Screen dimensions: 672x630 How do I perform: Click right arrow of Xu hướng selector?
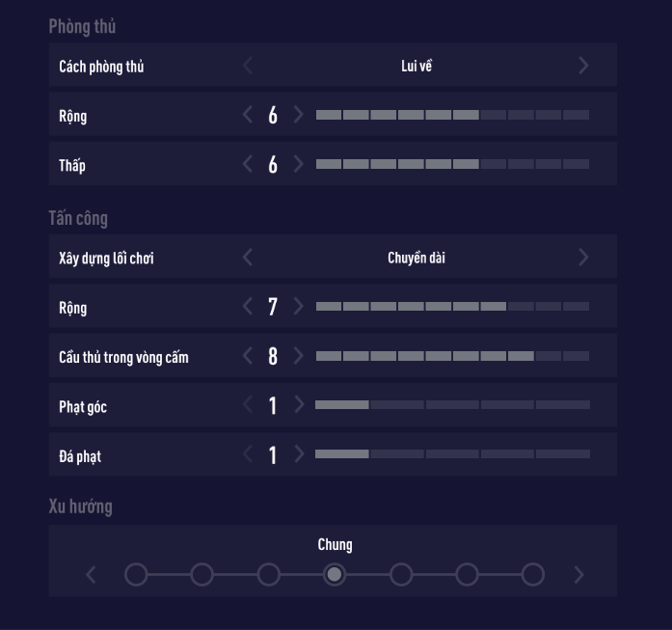(578, 575)
